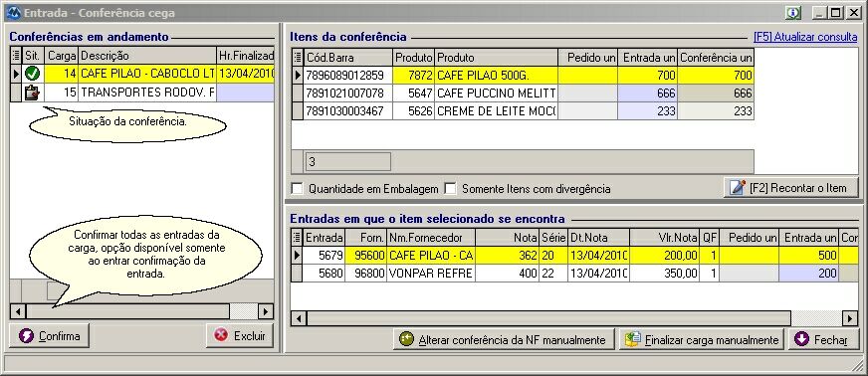Click the clipboard status icon for carga 15
The width and height of the screenshot is (868, 376).
pos(32,93)
